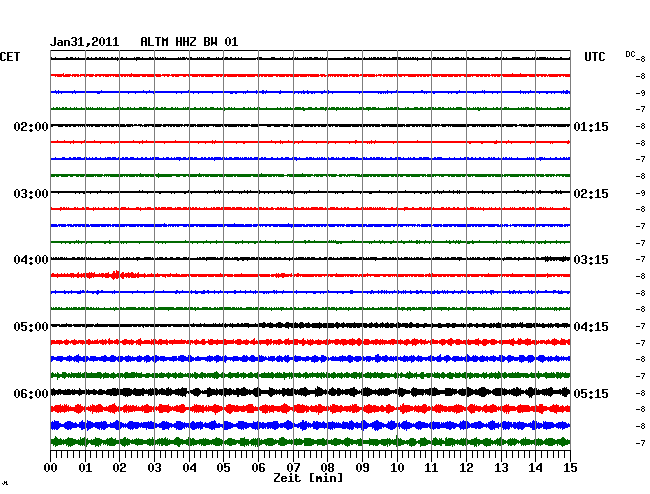
Task: Select minute tick label 06
Action: click(x=258, y=467)
